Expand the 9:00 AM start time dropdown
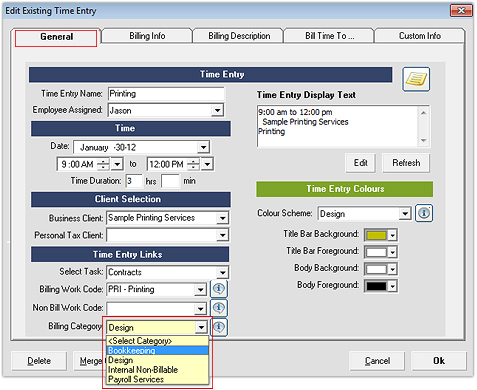 (x=117, y=164)
